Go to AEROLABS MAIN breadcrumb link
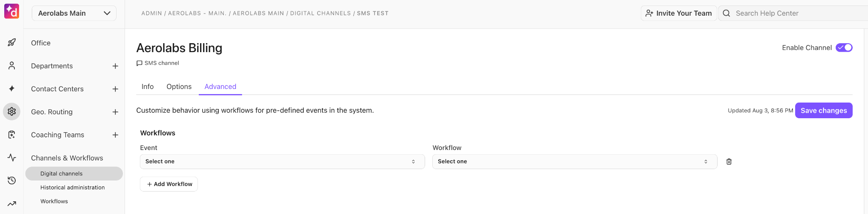Screen dimensions: 868x214 258,13
